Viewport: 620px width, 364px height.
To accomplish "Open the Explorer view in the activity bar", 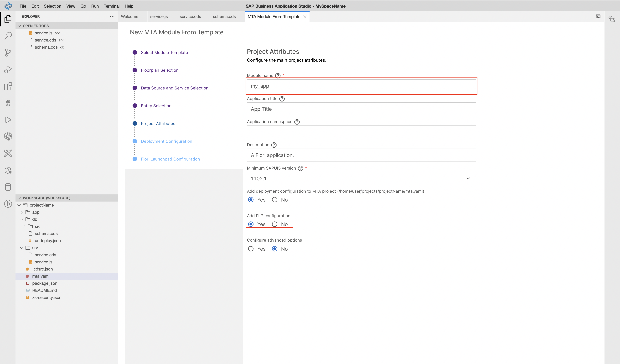I will 8,19.
